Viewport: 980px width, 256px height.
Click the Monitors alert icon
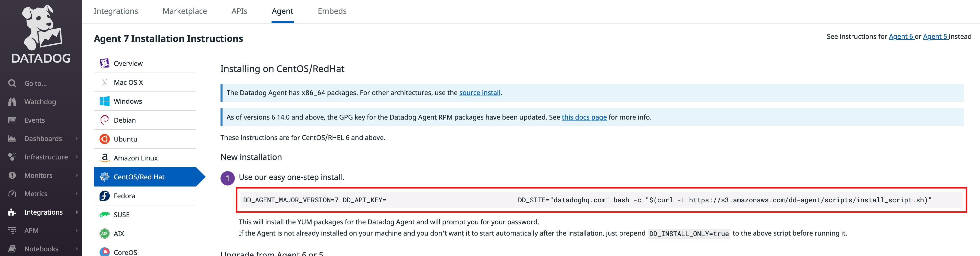(12, 175)
